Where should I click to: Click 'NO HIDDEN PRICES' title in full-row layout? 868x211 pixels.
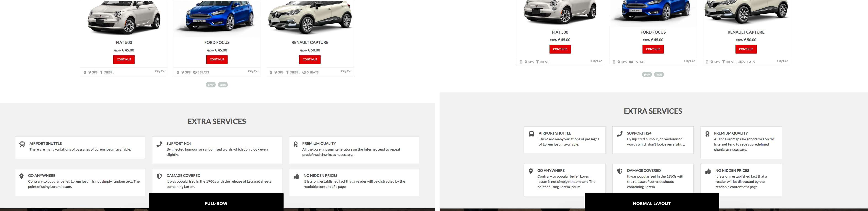321,176
